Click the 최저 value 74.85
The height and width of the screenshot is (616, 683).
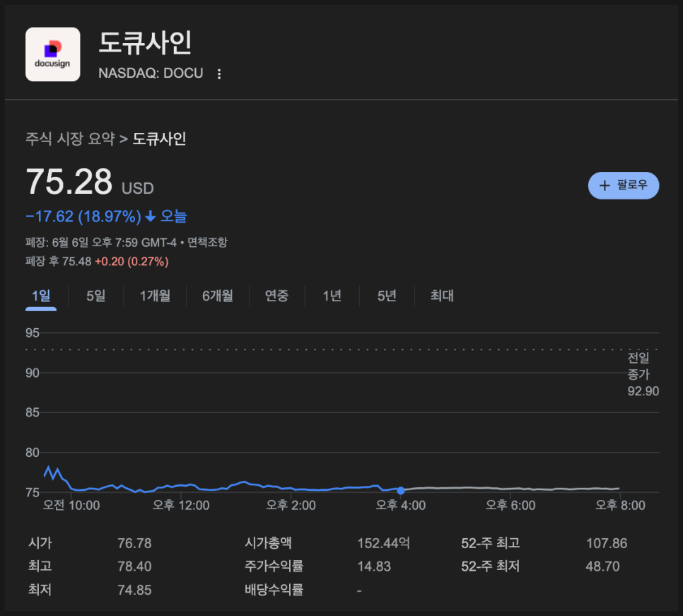click(x=134, y=590)
